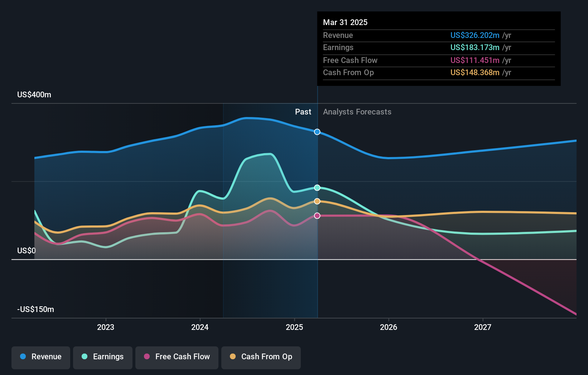Click the 2026 x-axis label

(x=389, y=327)
